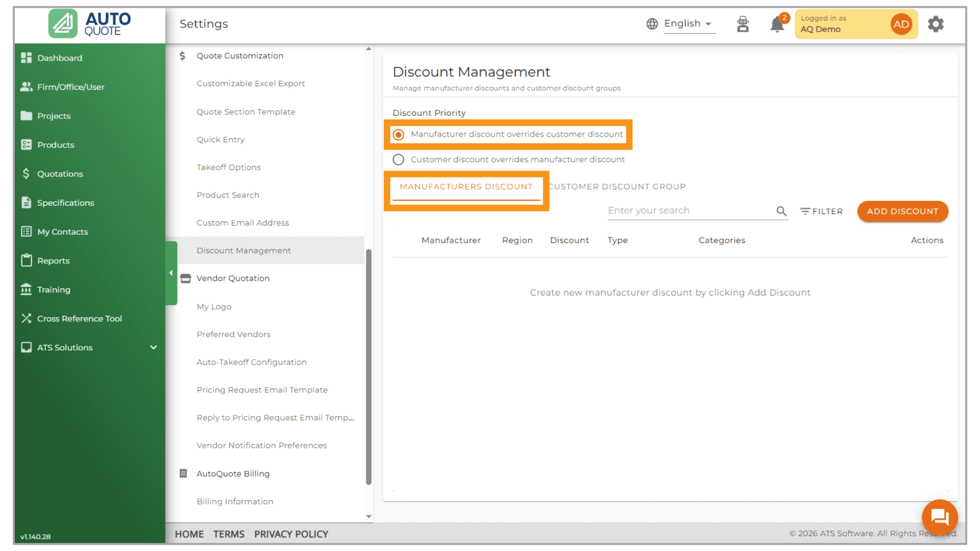Switch to Customer Discount Group tab
Image resolution: width=980 pixels, height=551 pixels.
pos(617,187)
